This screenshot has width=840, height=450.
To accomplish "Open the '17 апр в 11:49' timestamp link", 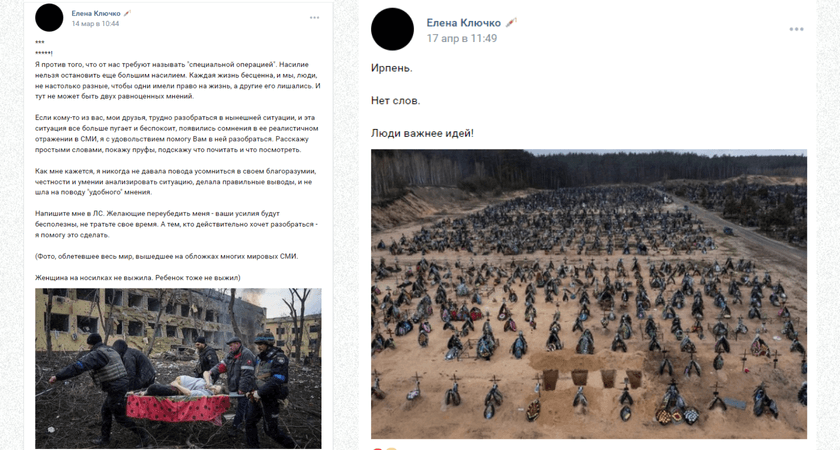I will pos(462,38).
